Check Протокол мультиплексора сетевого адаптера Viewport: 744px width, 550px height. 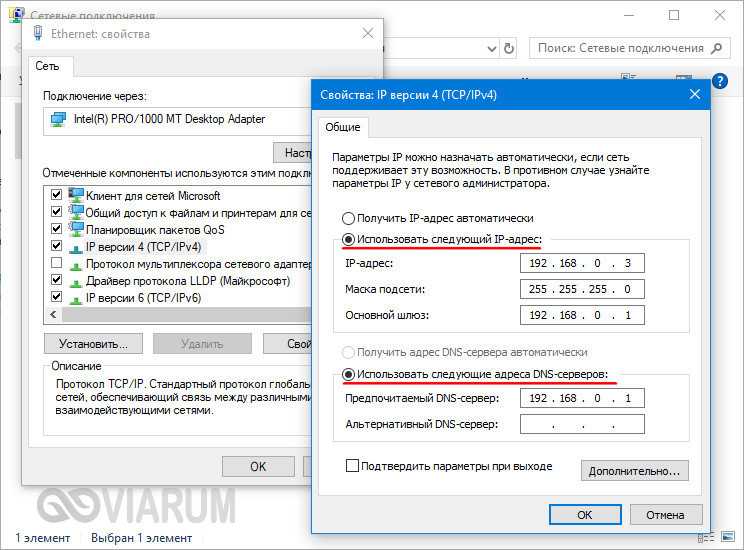(x=56, y=263)
